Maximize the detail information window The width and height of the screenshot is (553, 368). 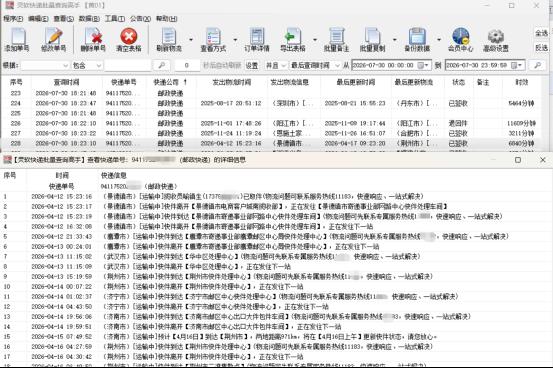pos(518,160)
